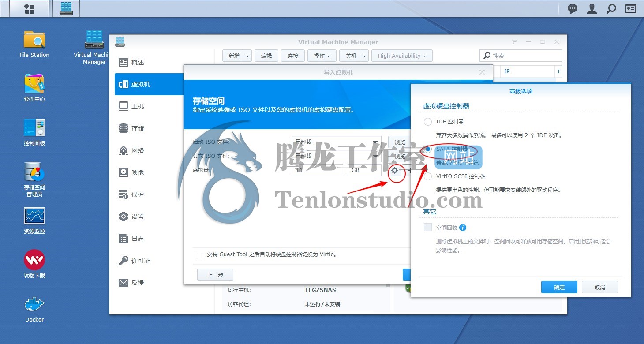Expand the 新增 dropdown arrow
The height and width of the screenshot is (344, 644).
coord(247,56)
